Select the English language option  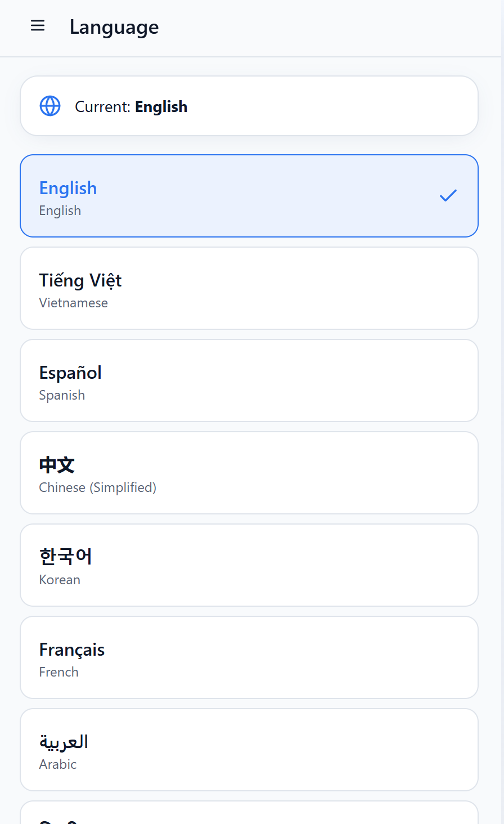tap(249, 196)
